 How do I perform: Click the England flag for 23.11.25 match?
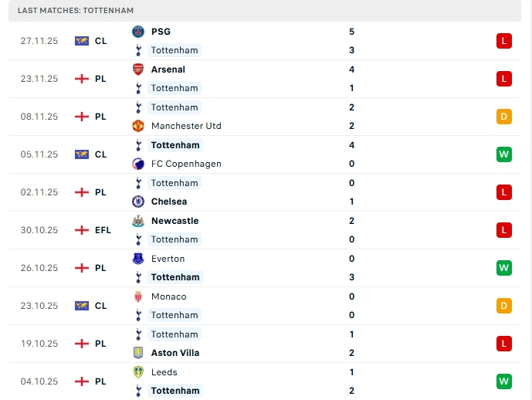click(x=82, y=79)
